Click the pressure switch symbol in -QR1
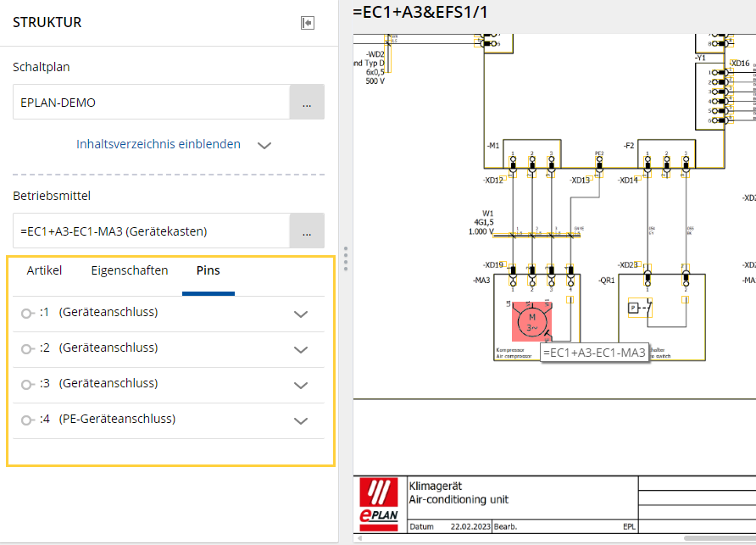This screenshot has width=756, height=545. [640, 307]
